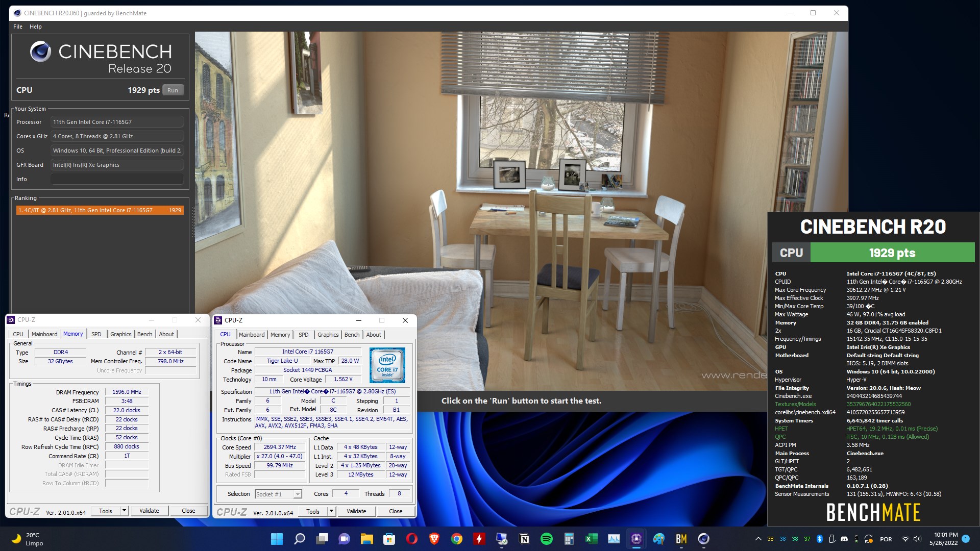The width and height of the screenshot is (980, 551).
Task: Click Validate in the front CPU-Z window
Action: coord(356,511)
